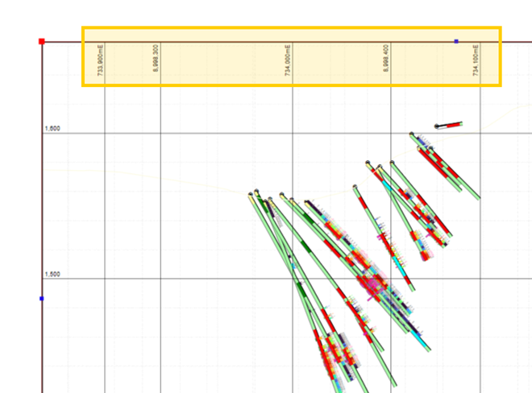Select the 734,100mE easting axis label

click(476, 61)
